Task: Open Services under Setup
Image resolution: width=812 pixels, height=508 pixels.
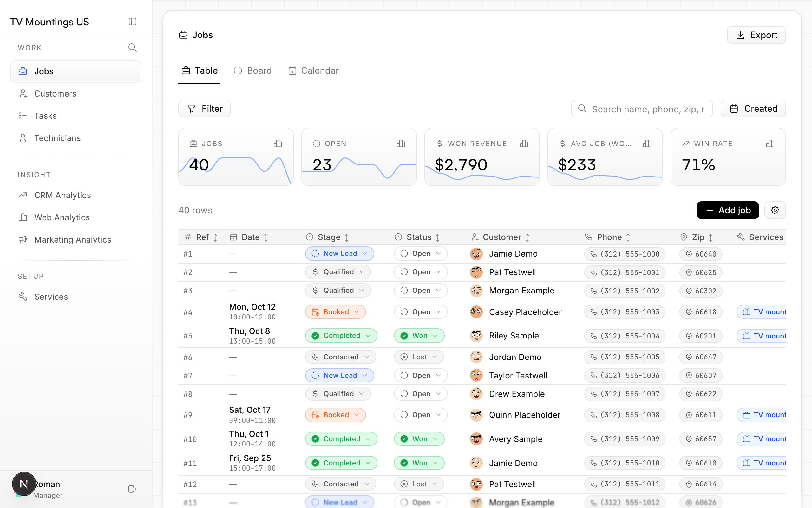Action: [76, 297]
